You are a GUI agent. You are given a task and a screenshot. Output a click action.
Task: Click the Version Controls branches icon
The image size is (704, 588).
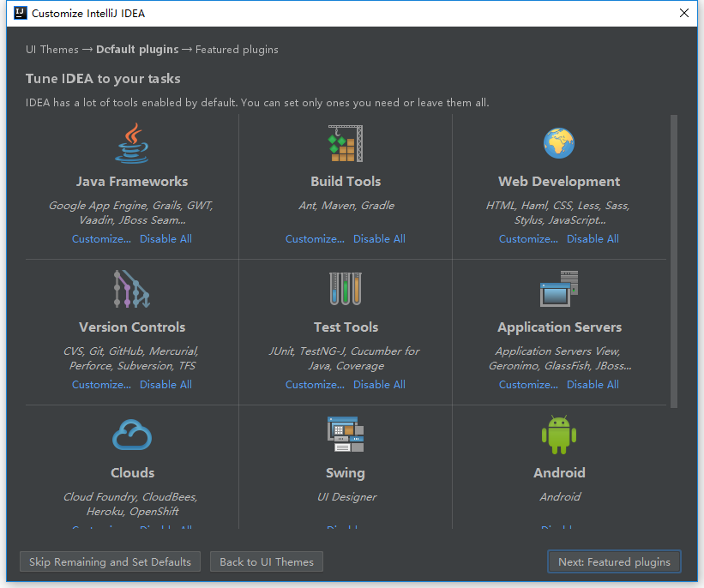(x=132, y=289)
